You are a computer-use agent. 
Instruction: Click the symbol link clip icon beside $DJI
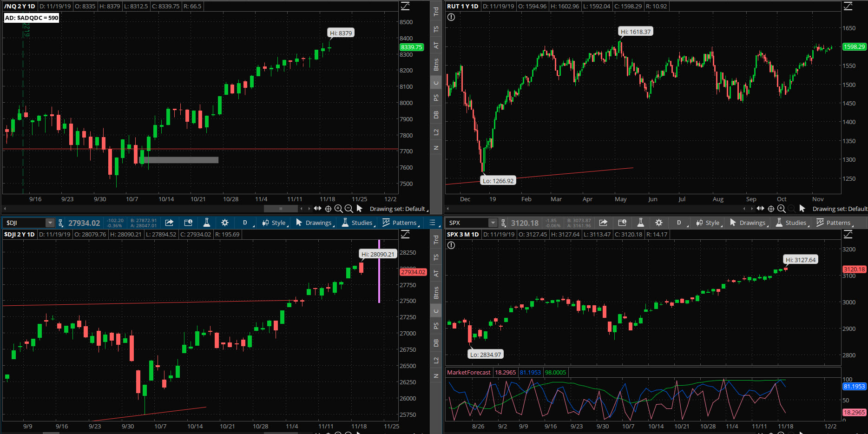60,223
